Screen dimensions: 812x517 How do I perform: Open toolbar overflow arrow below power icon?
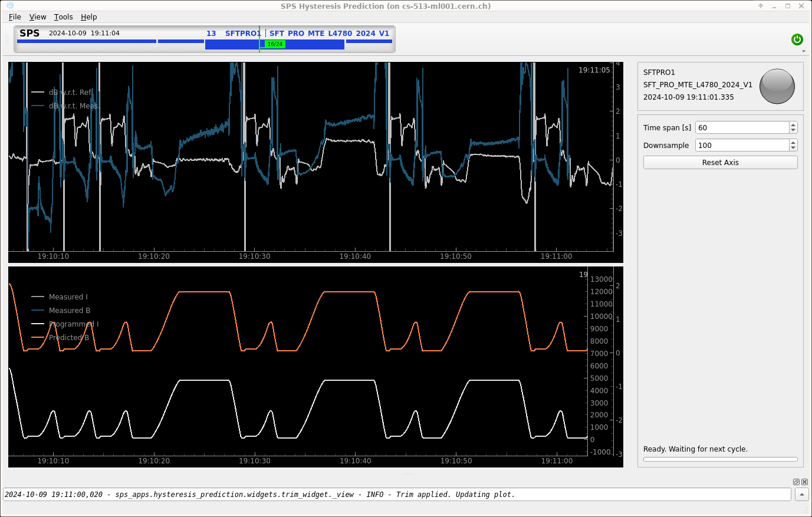803,51
